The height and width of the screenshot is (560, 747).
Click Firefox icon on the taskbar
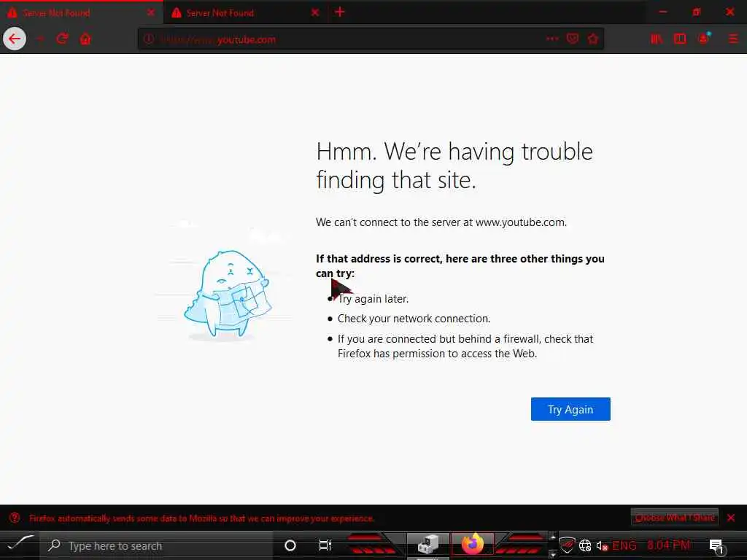point(472,544)
